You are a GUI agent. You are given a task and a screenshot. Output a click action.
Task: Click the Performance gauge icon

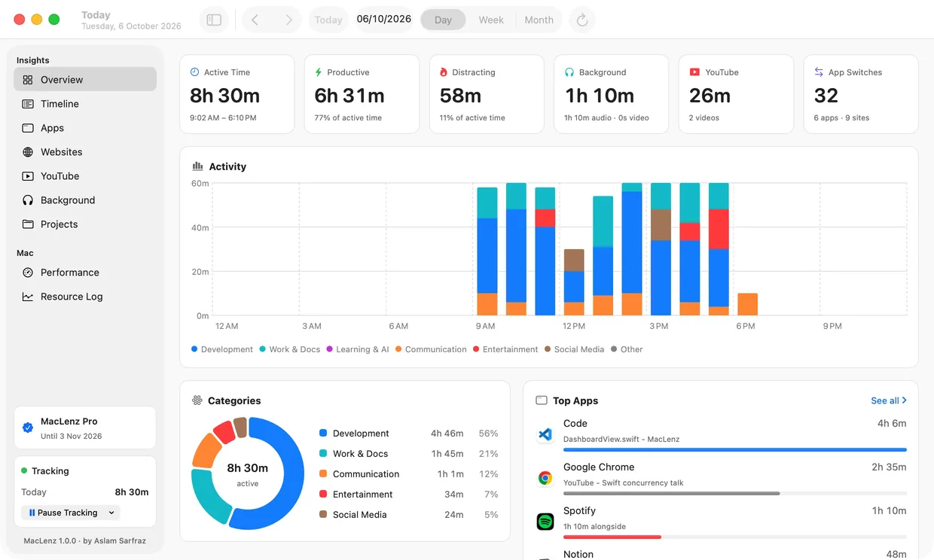pos(28,272)
